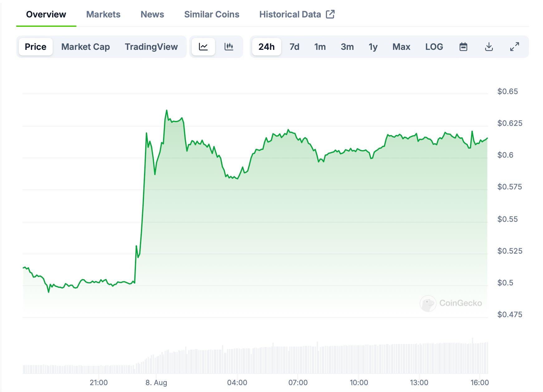
Task: Switch chart to Market Cap view
Action: pyautogui.click(x=86, y=46)
